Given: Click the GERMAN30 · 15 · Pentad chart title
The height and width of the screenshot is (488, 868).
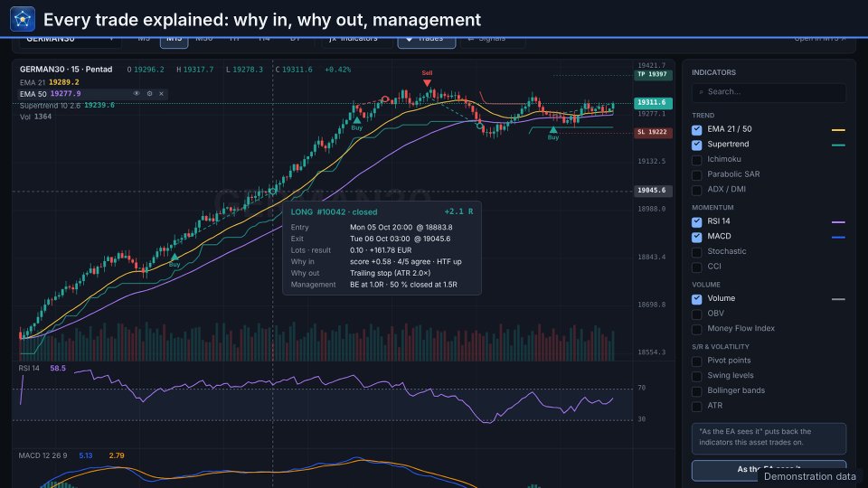Looking at the screenshot, I should [66, 70].
